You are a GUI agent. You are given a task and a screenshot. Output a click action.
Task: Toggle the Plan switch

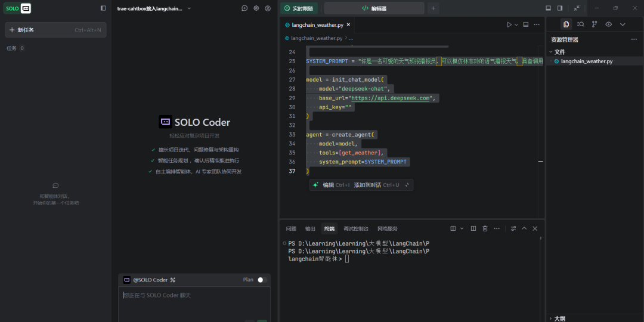(x=262, y=280)
